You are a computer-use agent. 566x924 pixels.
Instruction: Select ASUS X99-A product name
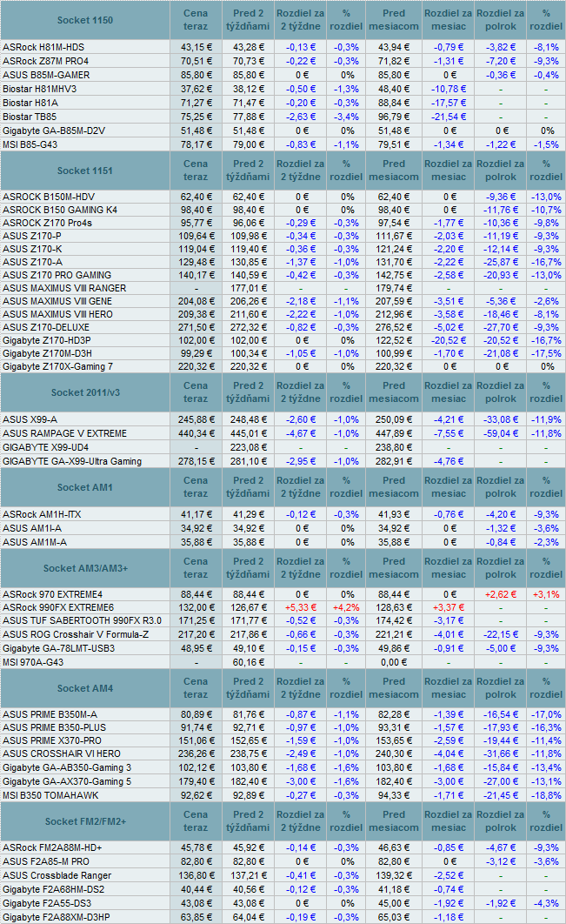(x=30, y=419)
